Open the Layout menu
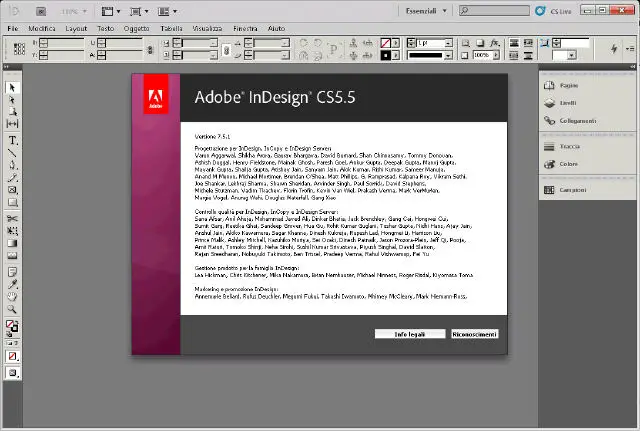The height and width of the screenshot is (431, 640). pos(76,28)
